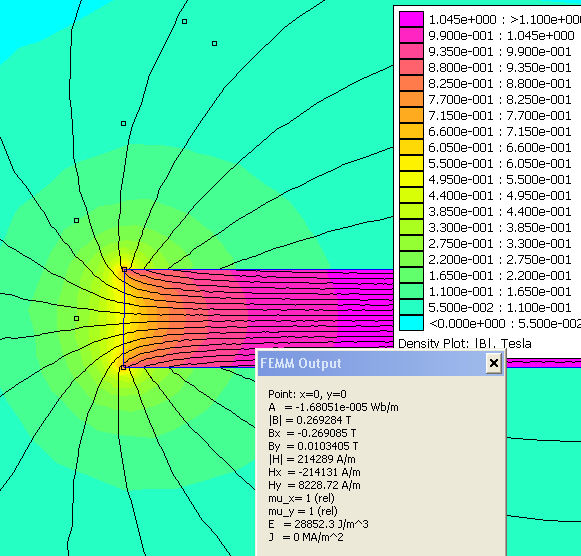The height and width of the screenshot is (556, 581).
Task: Click the 'Hx = -214131 A/m' line
Action: (314, 472)
